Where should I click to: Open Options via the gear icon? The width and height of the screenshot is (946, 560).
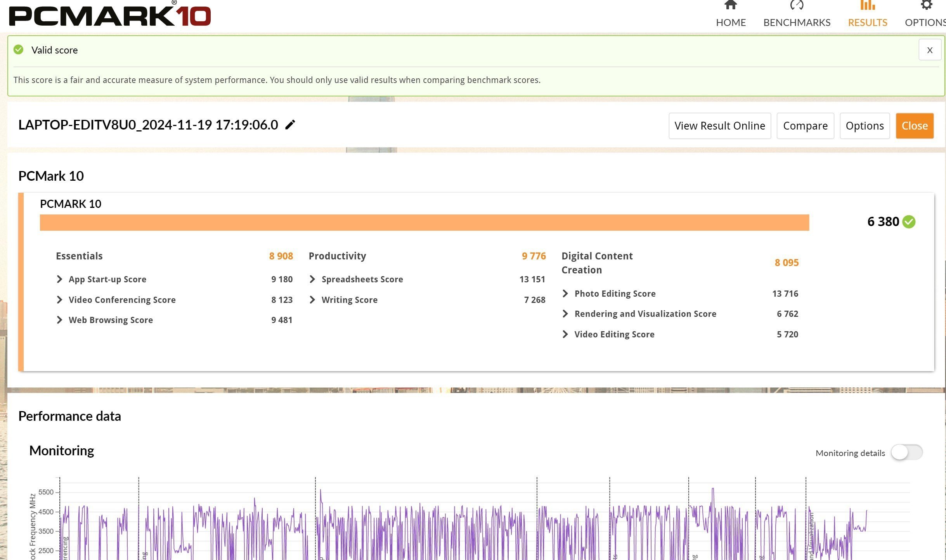(x=926, y=5)
